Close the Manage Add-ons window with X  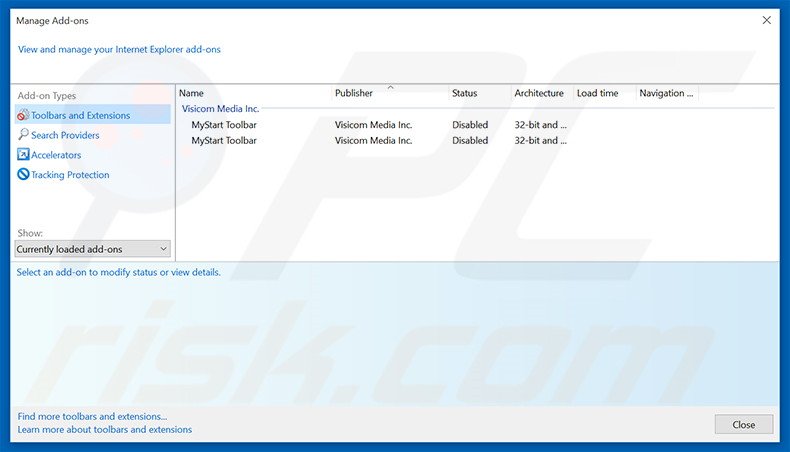766,20
